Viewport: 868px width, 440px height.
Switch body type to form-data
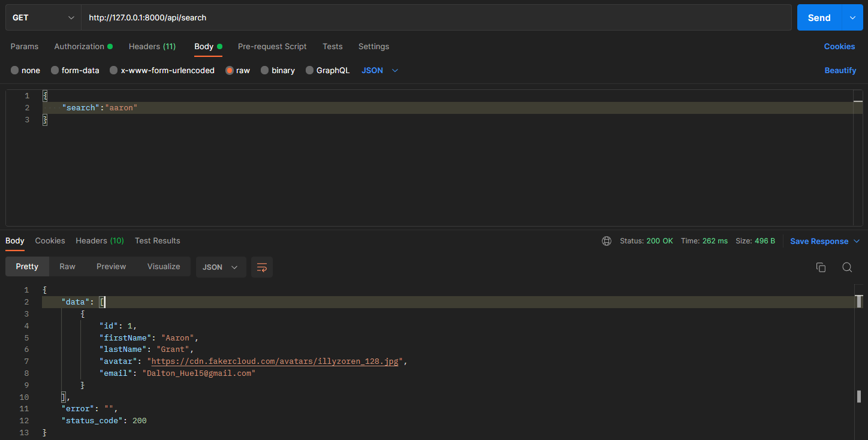pos(75,70)
